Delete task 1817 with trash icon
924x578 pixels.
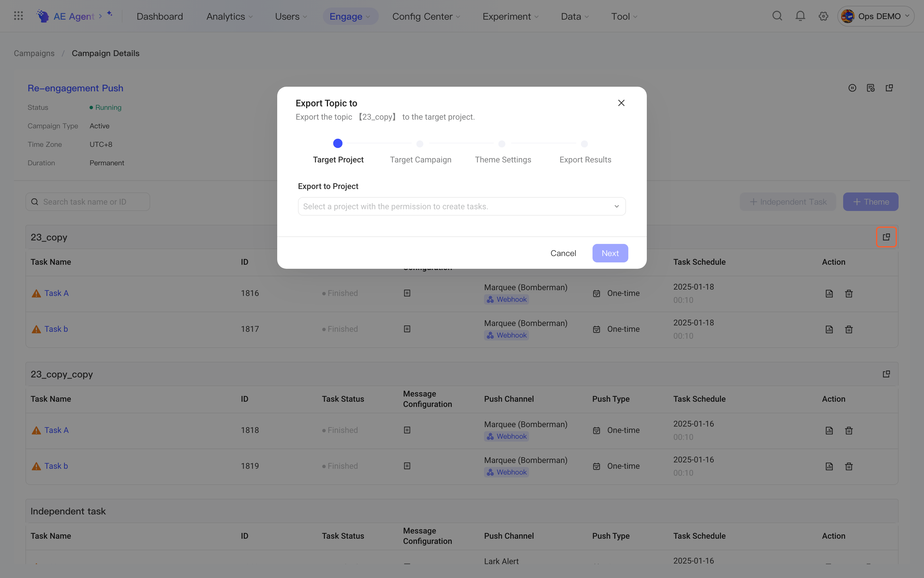tap(849, 329)
